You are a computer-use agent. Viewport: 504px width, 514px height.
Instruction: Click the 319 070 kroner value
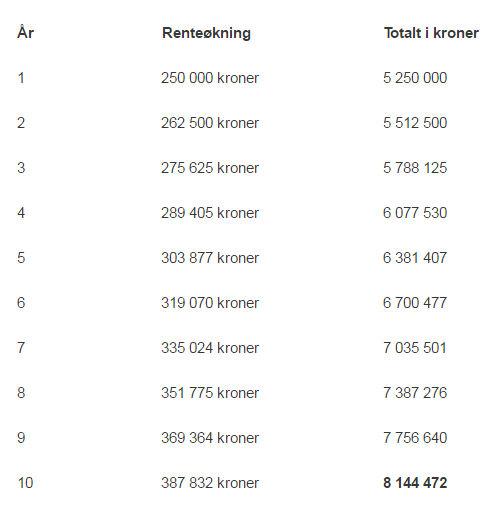210,303
